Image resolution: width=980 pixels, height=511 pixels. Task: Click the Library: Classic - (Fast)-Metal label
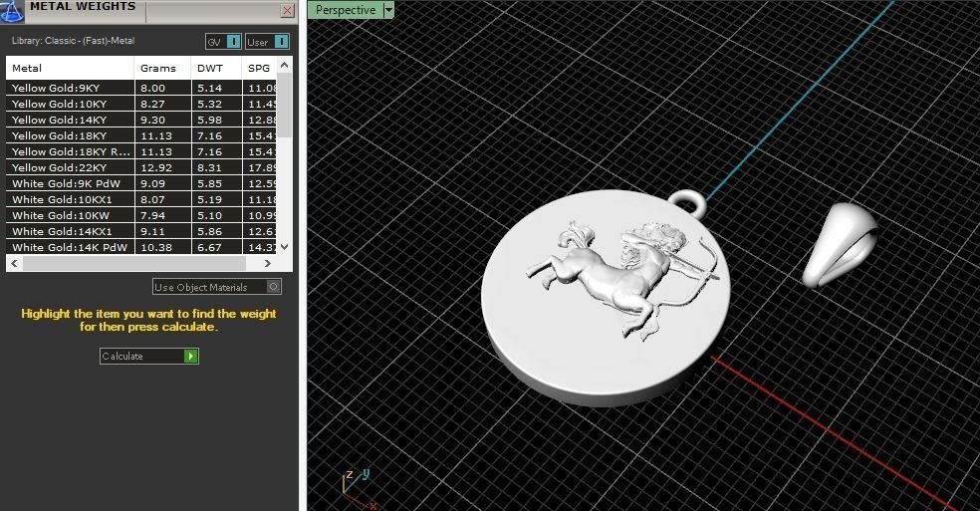click(x=73, y=41)
